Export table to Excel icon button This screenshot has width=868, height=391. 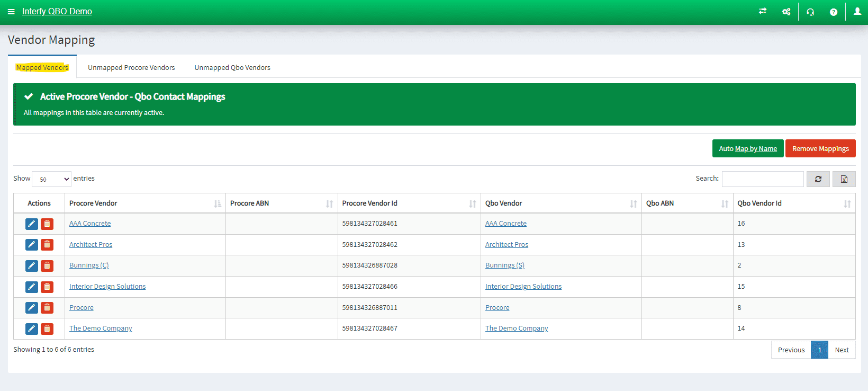pyautogui.click(x=844, y=179)
